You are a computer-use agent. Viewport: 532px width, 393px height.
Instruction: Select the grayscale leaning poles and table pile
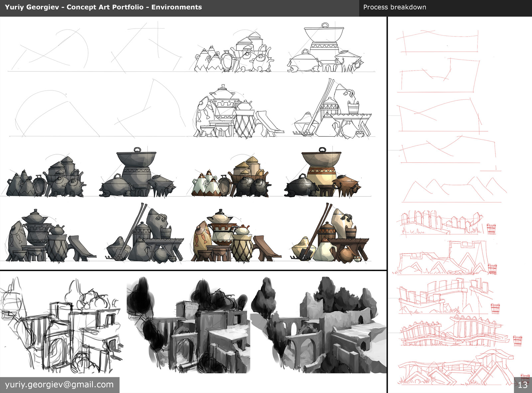[145, 232]
